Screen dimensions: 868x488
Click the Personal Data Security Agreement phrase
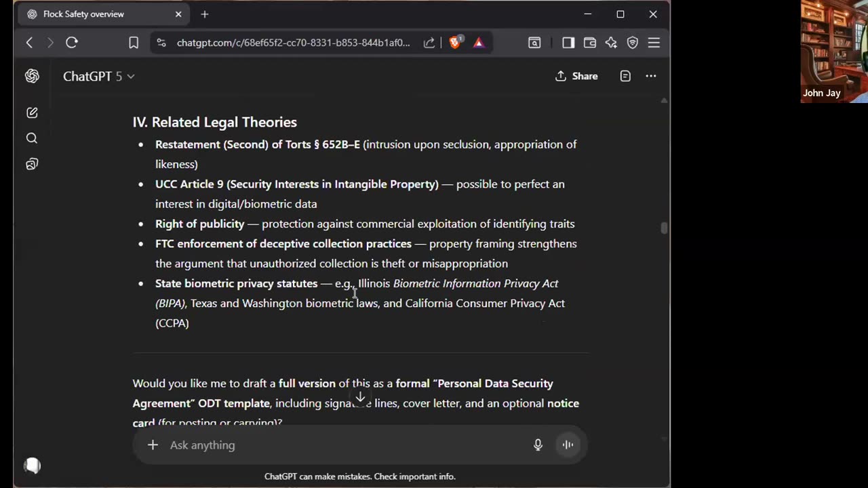tap(342, 393)
